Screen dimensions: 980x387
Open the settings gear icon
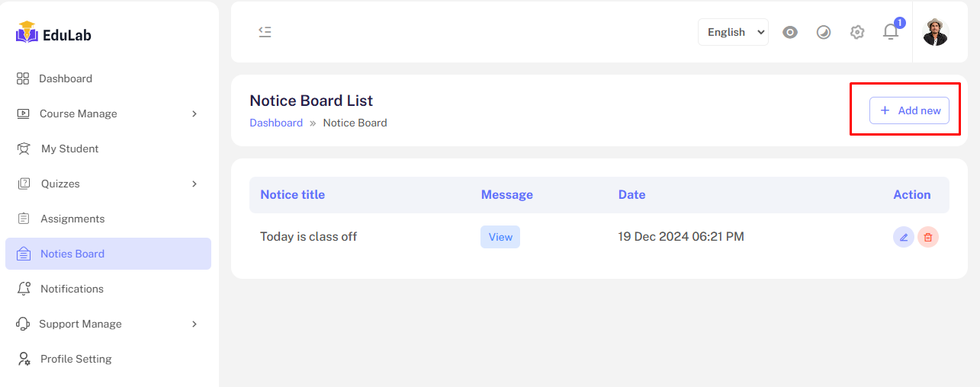pyautogui.click(x=857, y=32)
